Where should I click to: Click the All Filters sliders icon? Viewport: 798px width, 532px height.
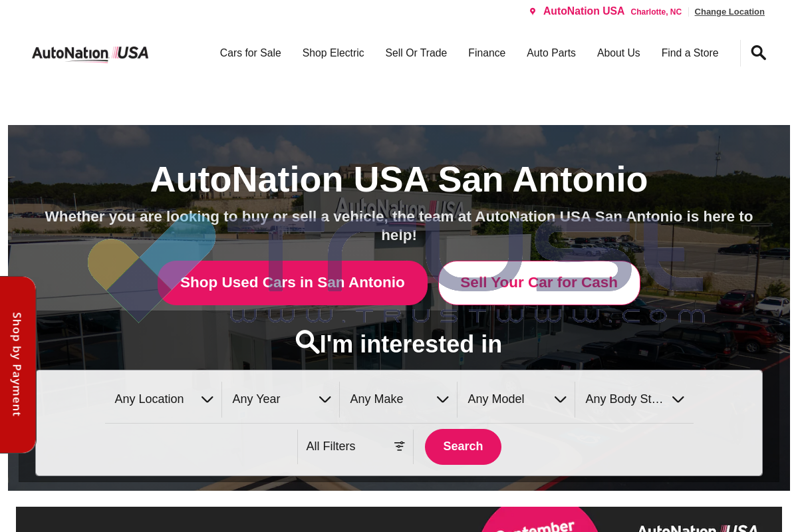399,446
